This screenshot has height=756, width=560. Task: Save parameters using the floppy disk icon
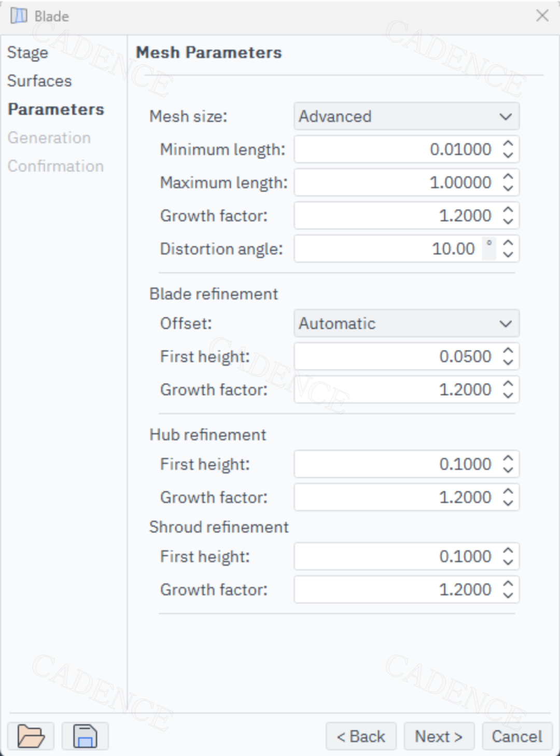click(85, 736)
